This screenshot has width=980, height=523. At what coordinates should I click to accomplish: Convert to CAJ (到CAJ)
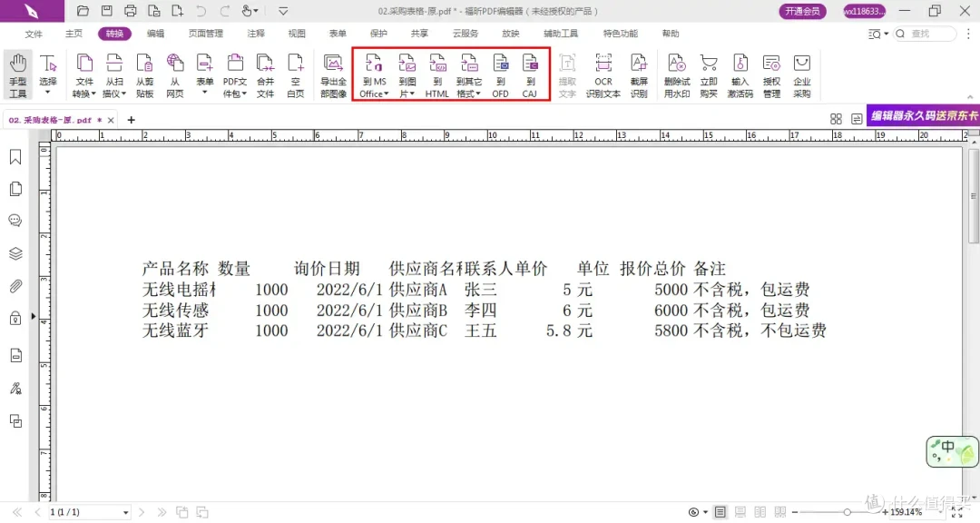tap(530, 75)
